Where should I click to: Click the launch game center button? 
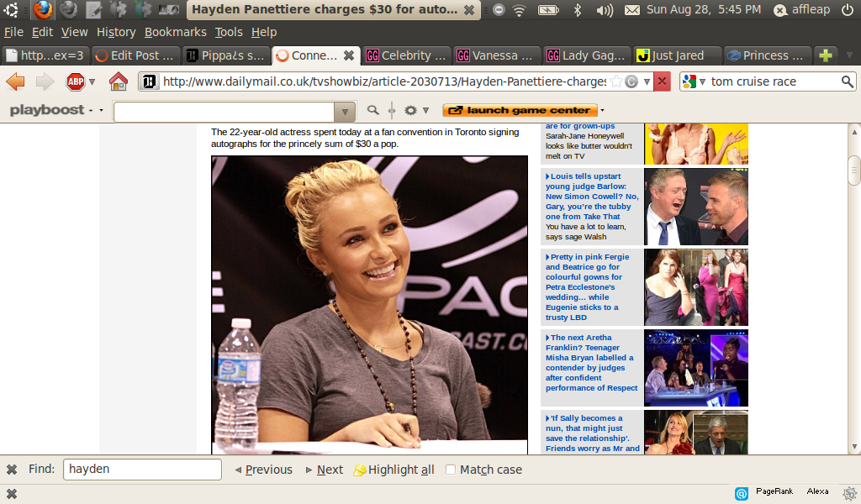click(520, 110)
